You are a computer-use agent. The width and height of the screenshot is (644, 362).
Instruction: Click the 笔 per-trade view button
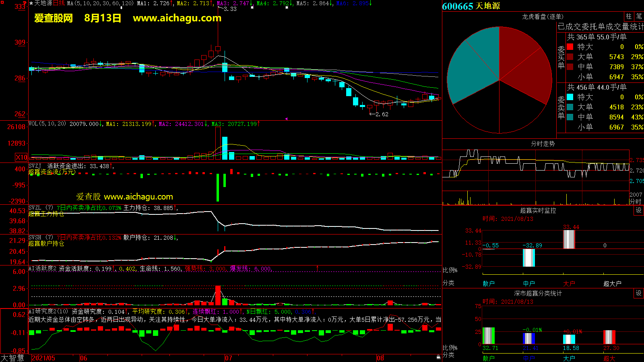(x=639, y=16)
